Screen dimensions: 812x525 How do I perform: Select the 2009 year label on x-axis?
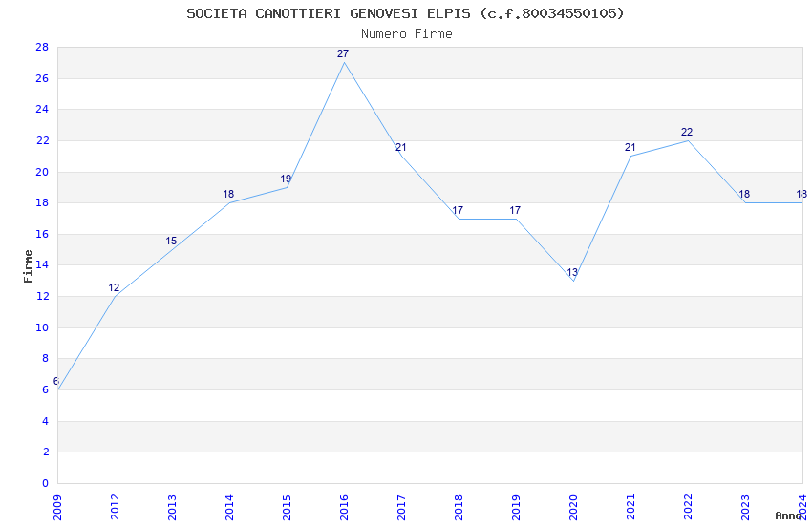(x=57, y=508)
